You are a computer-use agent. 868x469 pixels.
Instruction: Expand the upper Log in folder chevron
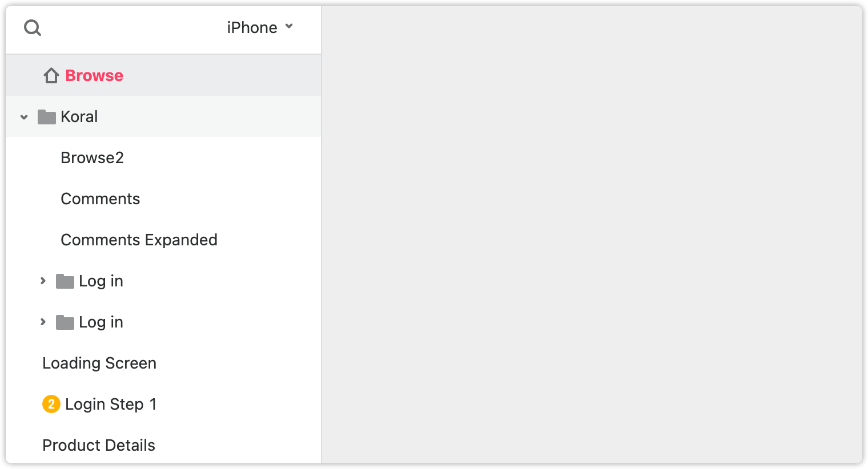43,281
